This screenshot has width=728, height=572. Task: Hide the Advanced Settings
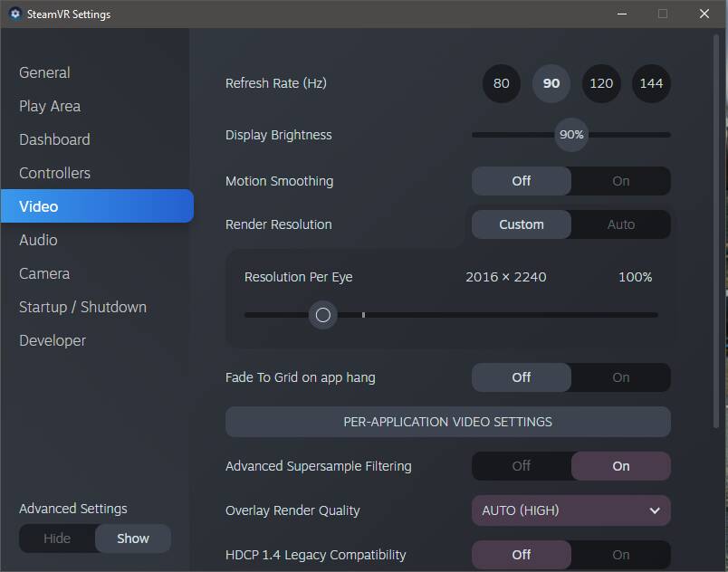(57, 539)
